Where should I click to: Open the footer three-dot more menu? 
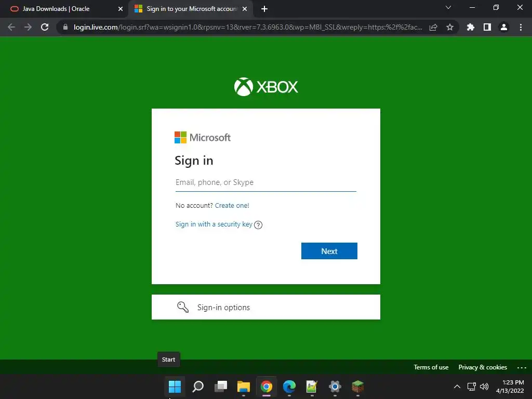click(522, 367)
